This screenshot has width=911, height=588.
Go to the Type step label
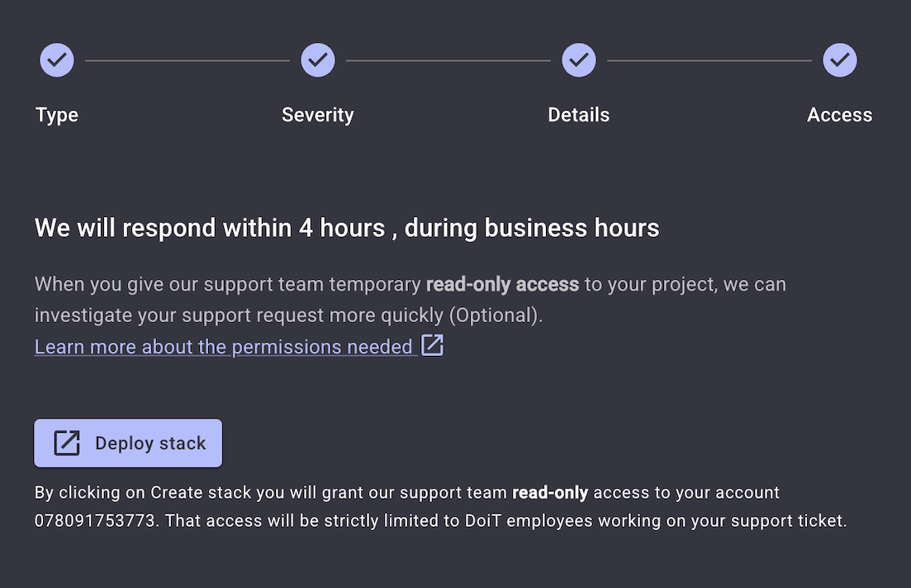[57, 115]
